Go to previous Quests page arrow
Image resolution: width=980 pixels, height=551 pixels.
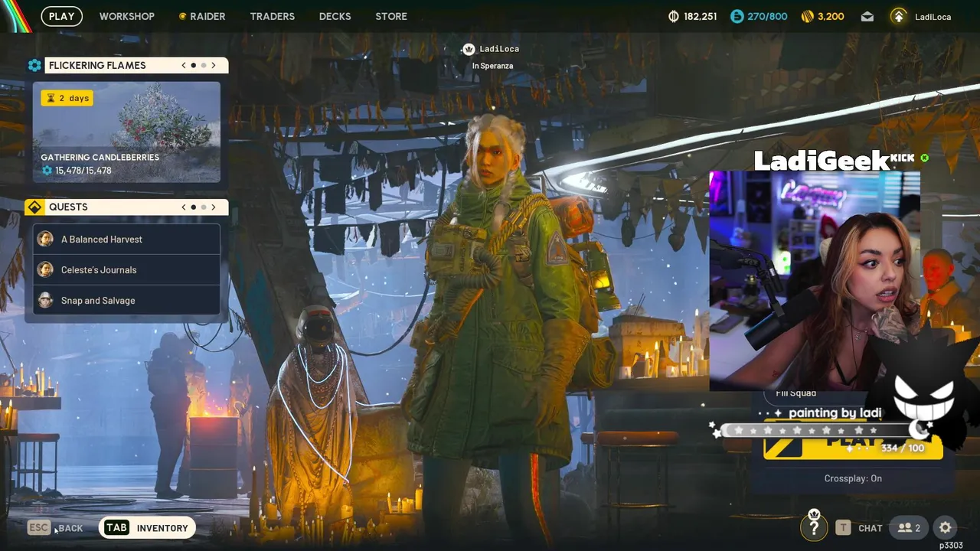click(184, 207)
